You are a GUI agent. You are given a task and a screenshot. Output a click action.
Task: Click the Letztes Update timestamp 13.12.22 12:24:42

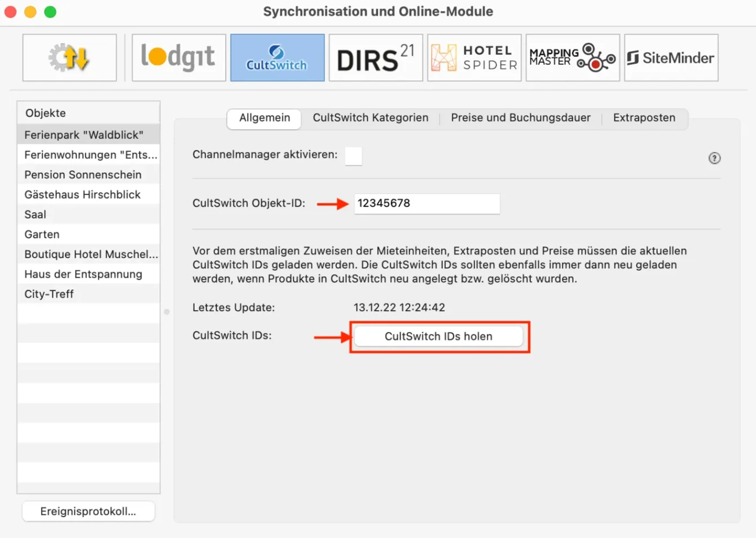click(x=399, y=308)
